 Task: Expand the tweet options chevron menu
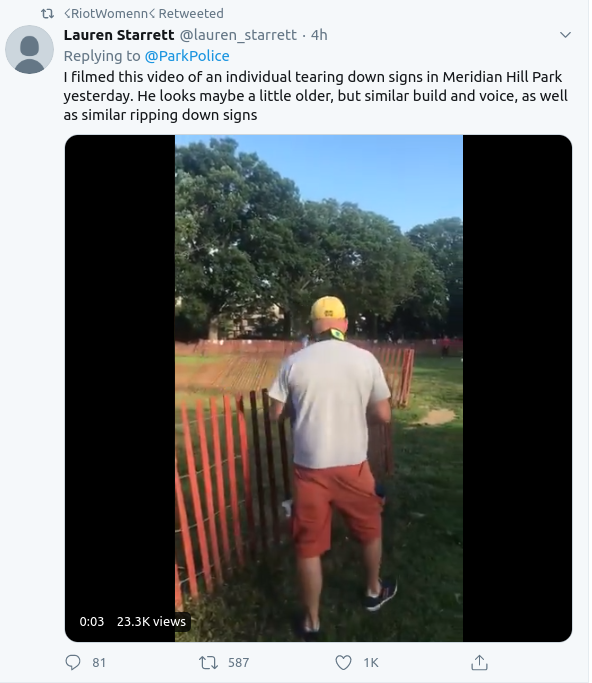(565, 35)
